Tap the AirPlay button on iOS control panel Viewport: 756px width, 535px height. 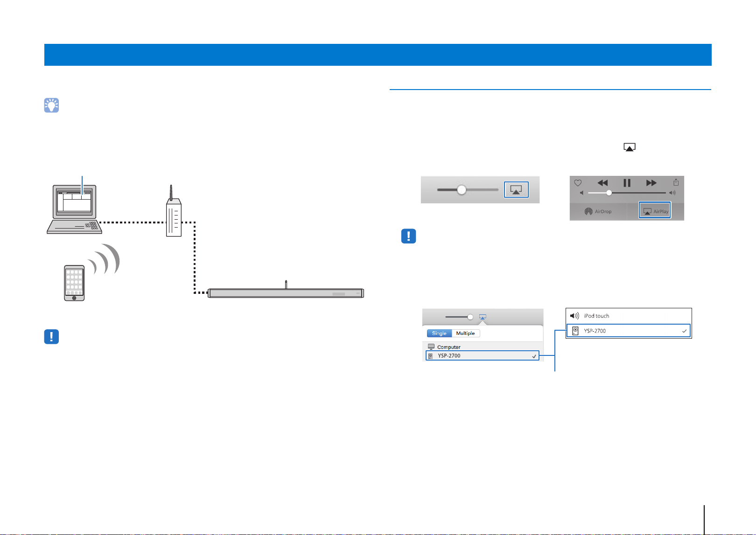(655, 211)
